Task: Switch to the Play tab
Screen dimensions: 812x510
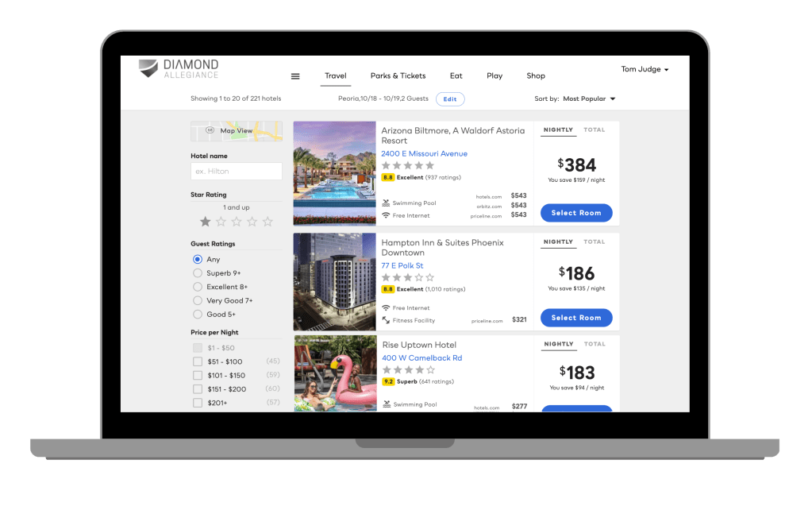Action: (495, 75)
